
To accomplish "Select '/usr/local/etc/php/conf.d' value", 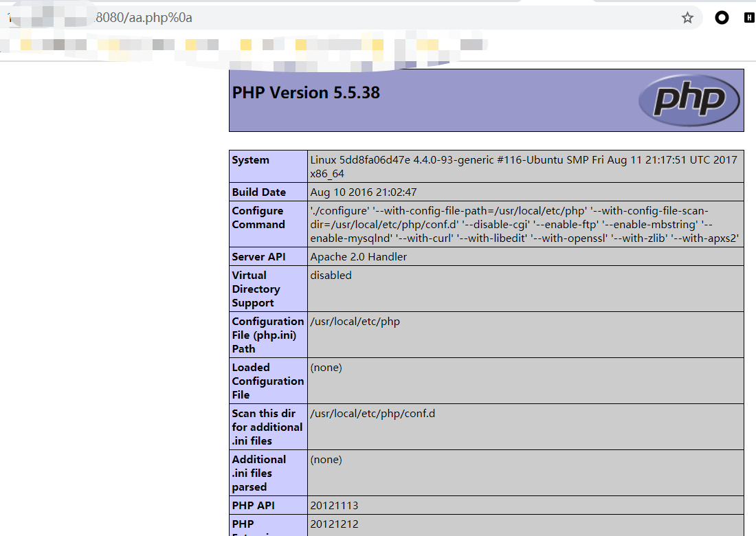I will [373, 414].
